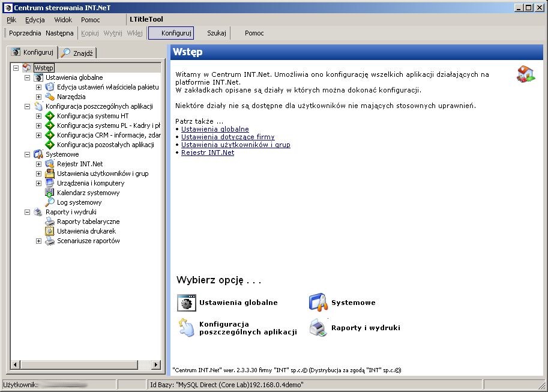This screenshot has height=392, width=548.
Task: Click green diamond icon for Konfiguracja systemu HT
Action: [50, 116]
